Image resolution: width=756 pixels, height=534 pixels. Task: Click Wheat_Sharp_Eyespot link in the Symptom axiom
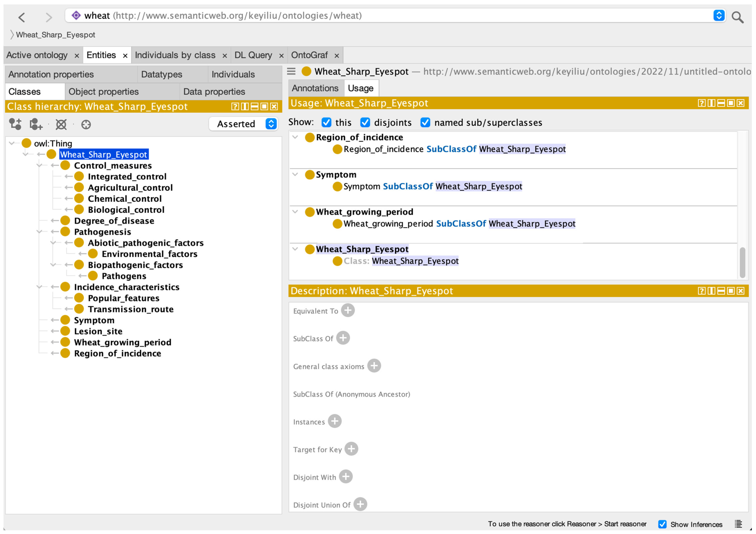coord(478,186)
